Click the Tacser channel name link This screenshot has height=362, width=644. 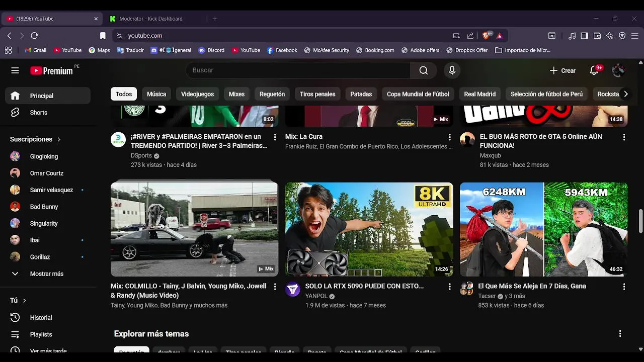coord(487,296)
